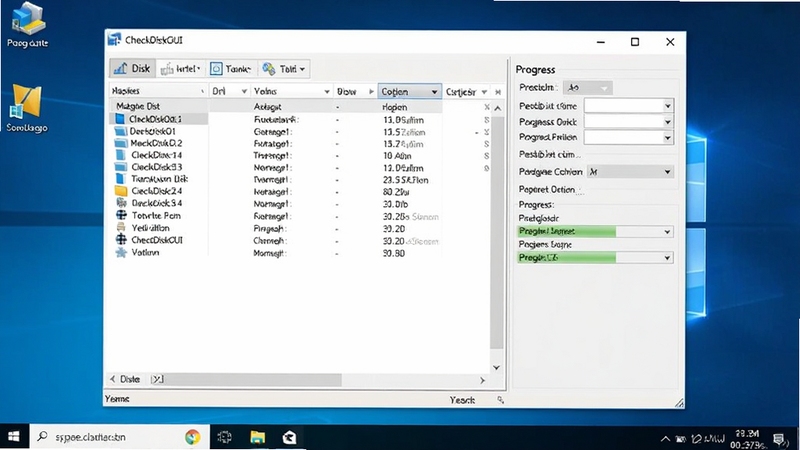Click the Yeme status bar text
The image size is (800, 450).
point(117,398)
